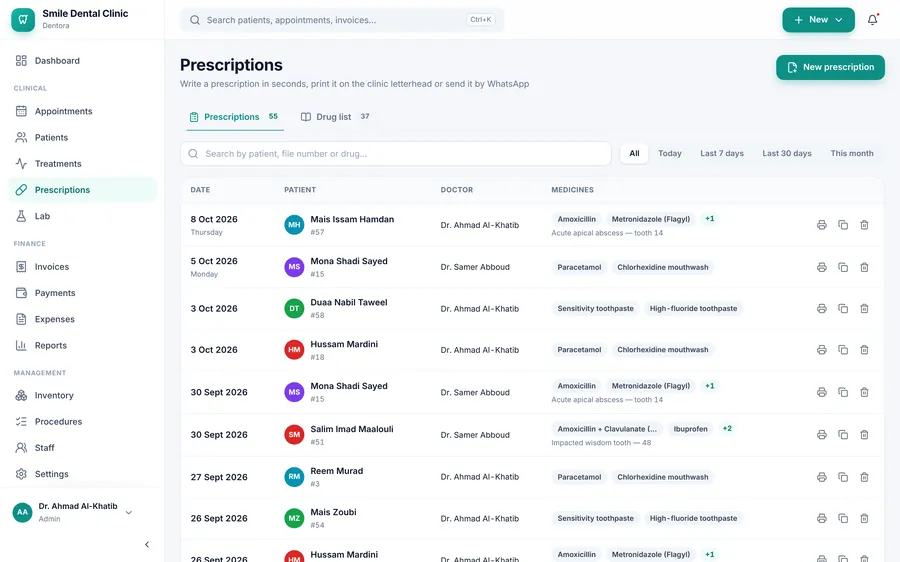This screenshot has width=900, height=562.
Task: Open the New dropdown menu
Action: (818, 20)
